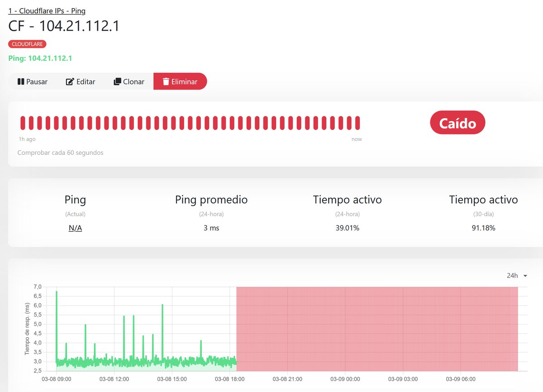Click the Pausar button label
The height and width of the screenshot is (392, 543).
pos(37,81)
